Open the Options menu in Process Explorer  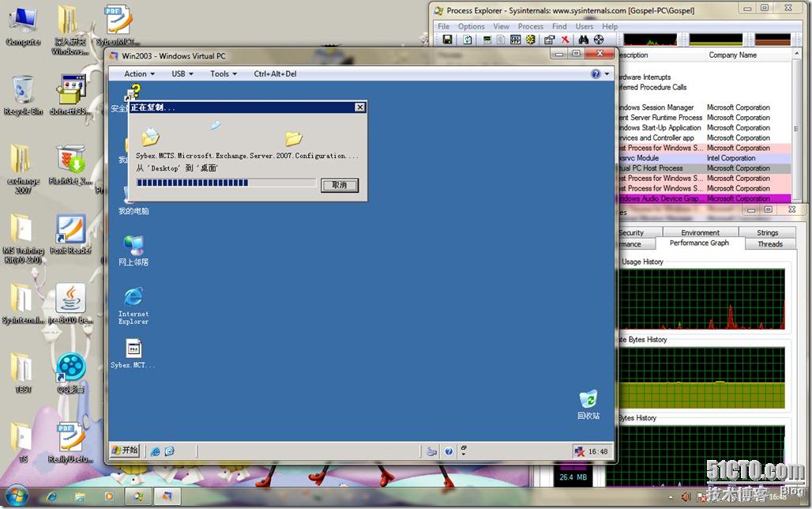pos(471,26)
